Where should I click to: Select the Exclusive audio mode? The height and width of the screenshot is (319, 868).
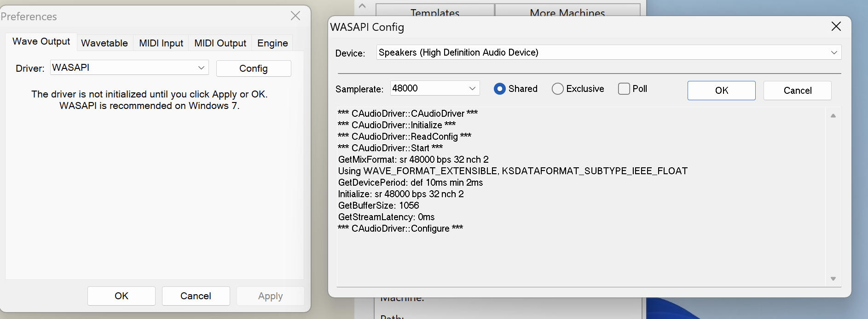[x=558, y=89]
